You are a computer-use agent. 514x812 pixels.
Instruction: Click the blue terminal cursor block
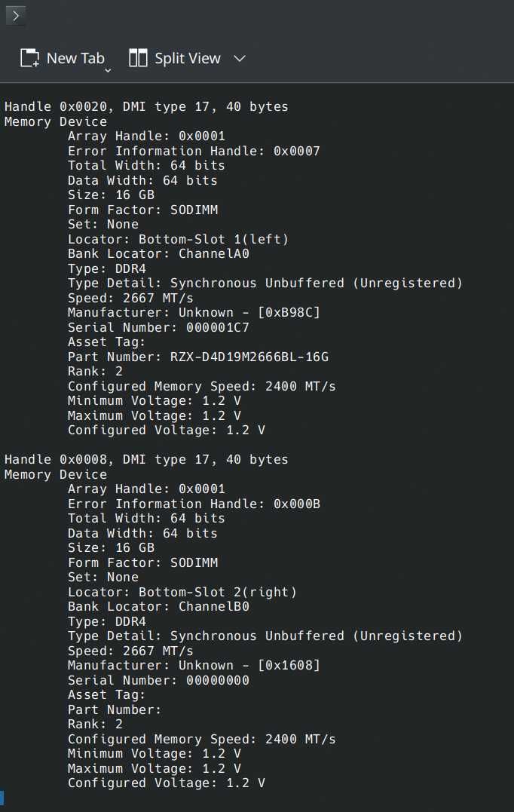click(x=2, y=798)
